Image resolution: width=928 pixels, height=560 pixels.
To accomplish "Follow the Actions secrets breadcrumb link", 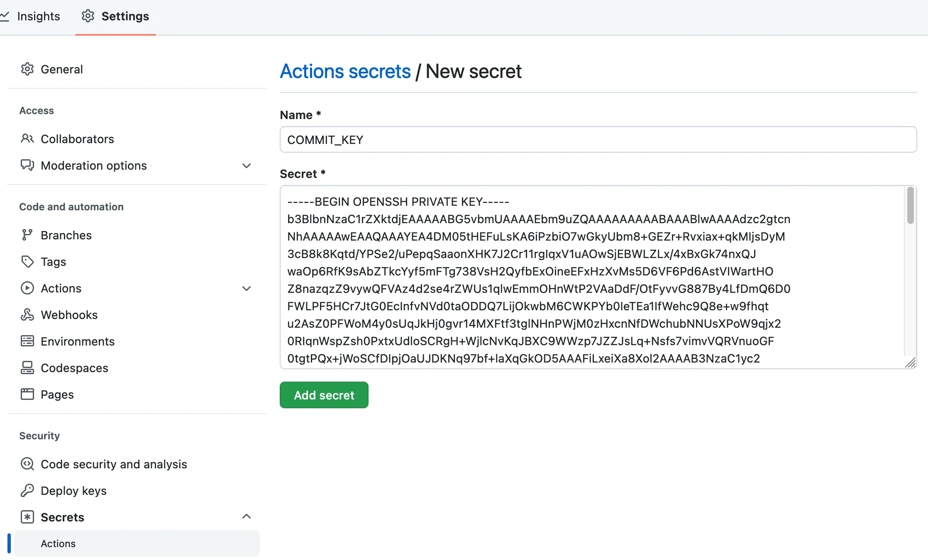I will coord(345,71).
